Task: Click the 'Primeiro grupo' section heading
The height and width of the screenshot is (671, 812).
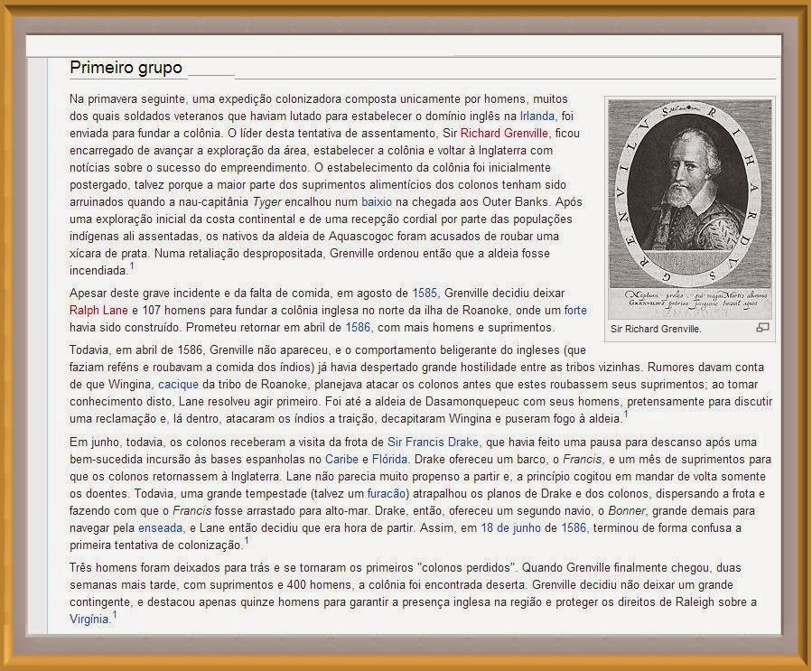Action: coord(126,68)
